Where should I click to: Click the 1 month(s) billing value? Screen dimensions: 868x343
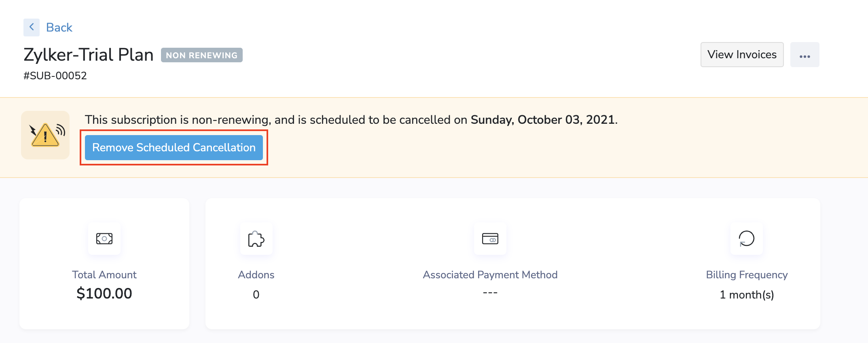[747, 295]
